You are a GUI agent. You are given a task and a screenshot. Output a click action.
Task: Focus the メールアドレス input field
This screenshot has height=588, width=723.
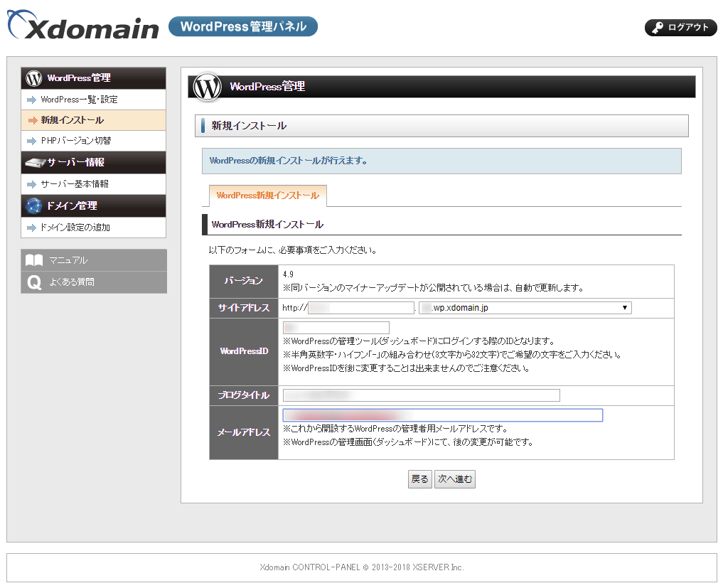click(442, 415)
